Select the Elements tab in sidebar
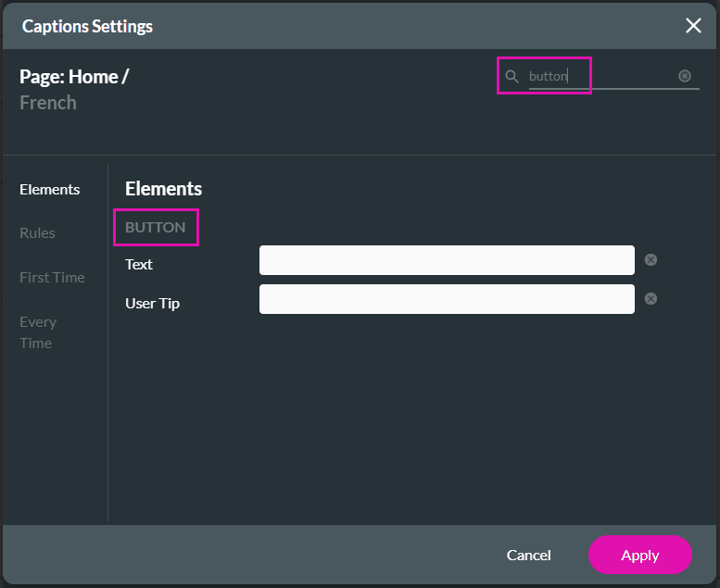 click(x=50, y=189)
